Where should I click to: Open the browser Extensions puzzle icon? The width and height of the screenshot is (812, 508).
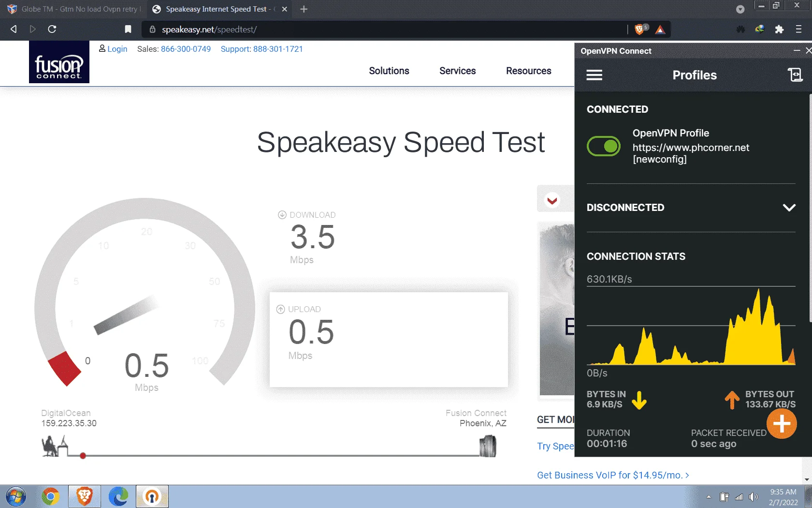tap(779, 30)
